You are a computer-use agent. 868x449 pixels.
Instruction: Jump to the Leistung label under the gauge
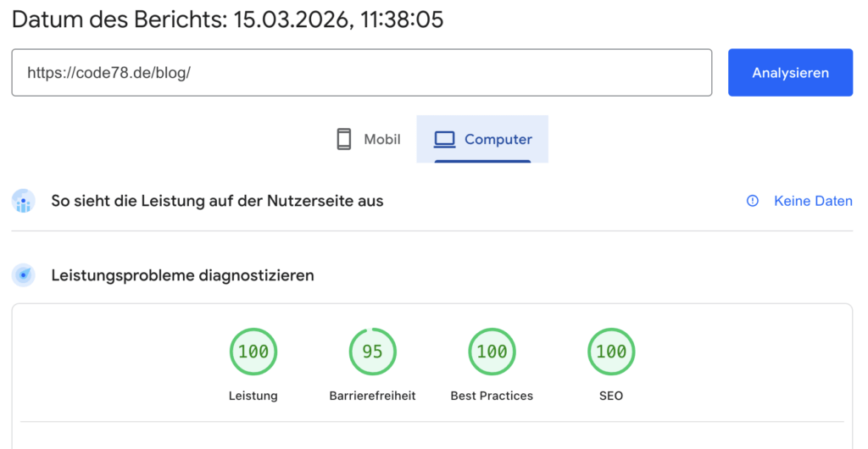pos(253,396)
